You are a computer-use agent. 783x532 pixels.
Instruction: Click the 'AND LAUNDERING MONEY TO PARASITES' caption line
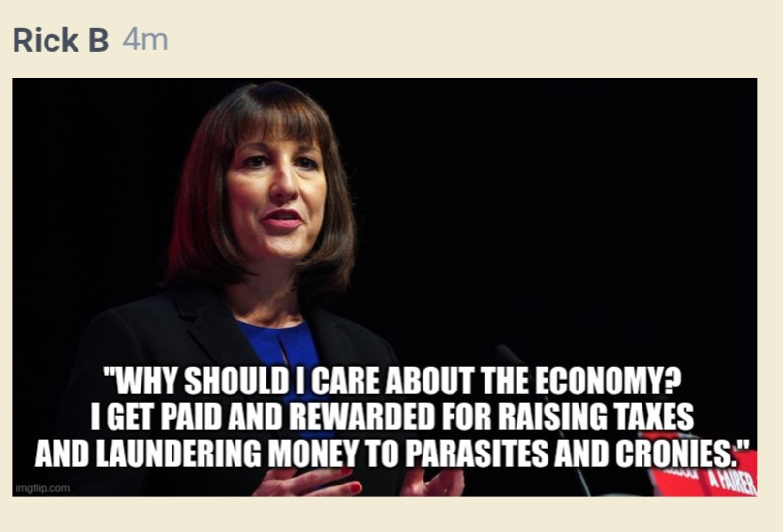(x=392, y=454)
